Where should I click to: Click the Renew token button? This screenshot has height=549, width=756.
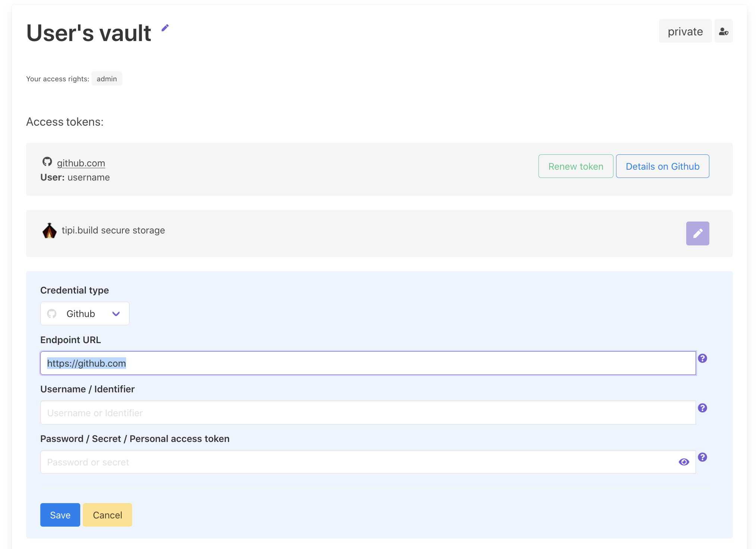point(575,166)
